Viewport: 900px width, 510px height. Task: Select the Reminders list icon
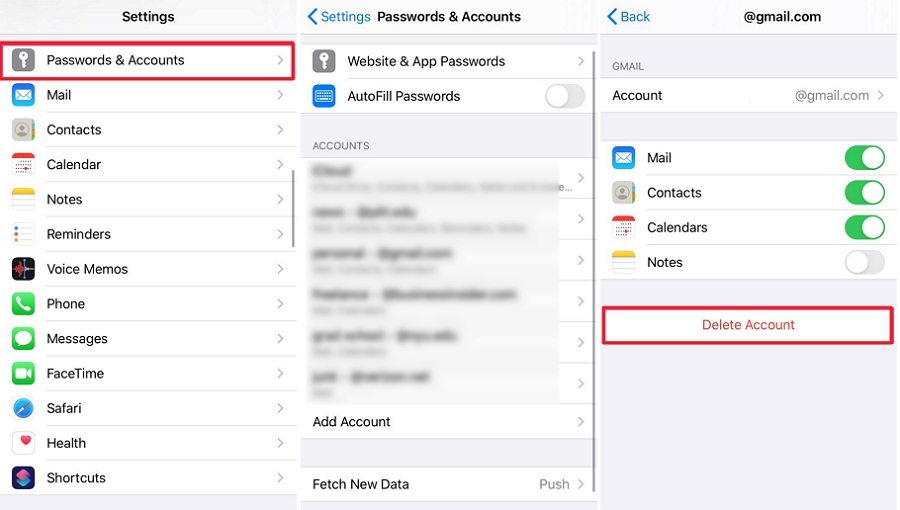pyautogui.click(x=24, y=234)
